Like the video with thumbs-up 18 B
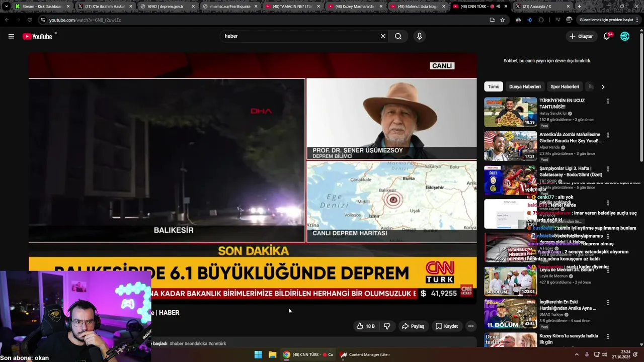644x362 pixels. (366, 326)
